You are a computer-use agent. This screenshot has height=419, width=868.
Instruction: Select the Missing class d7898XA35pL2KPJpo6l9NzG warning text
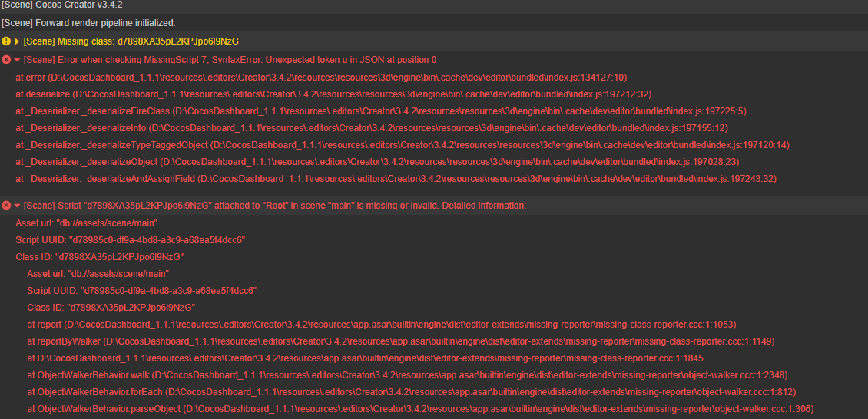pyautogui.click(x=131, y=41)
